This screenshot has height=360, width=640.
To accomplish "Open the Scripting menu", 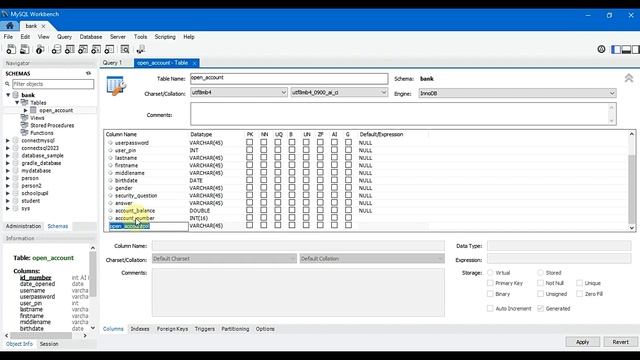I will [165, 37].
